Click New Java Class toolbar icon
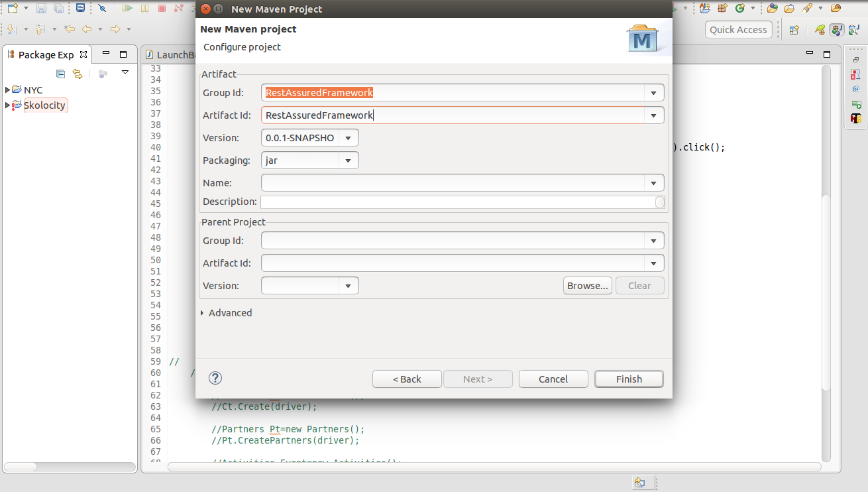The image size is (868, 492). coord(739,9)
